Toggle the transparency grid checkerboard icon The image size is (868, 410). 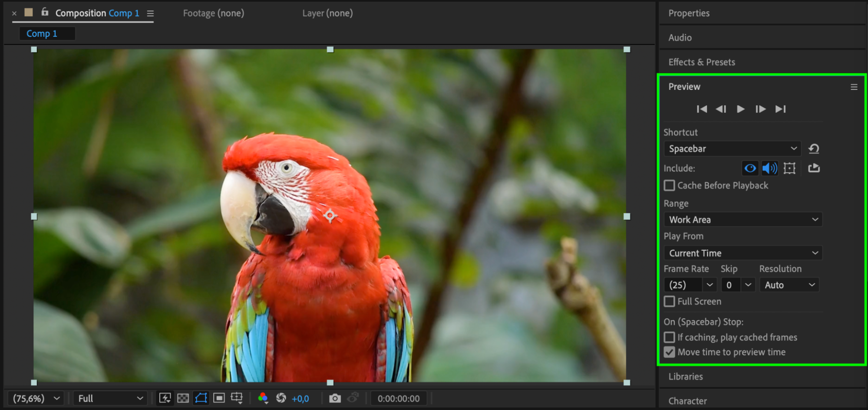coord(183,398)
